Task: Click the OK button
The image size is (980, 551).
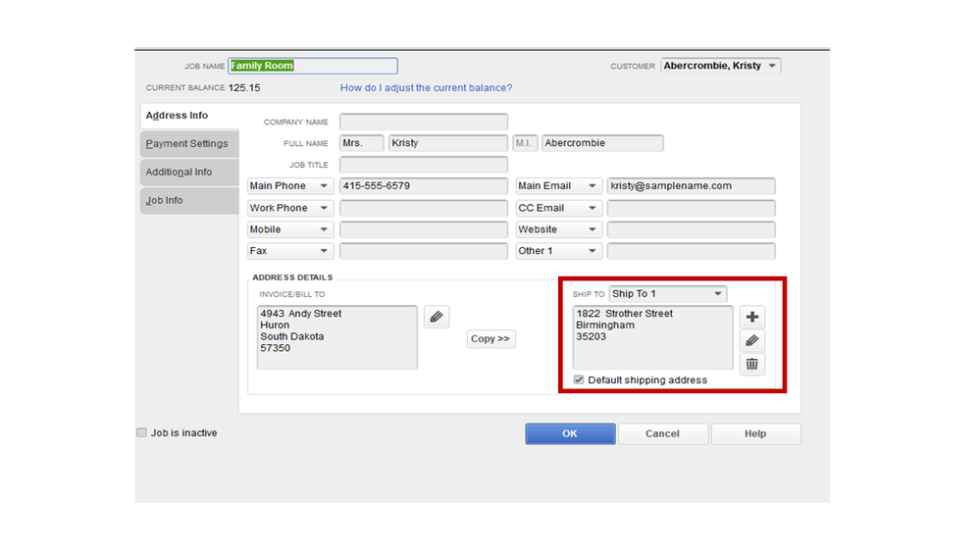Action: [570, 433]
